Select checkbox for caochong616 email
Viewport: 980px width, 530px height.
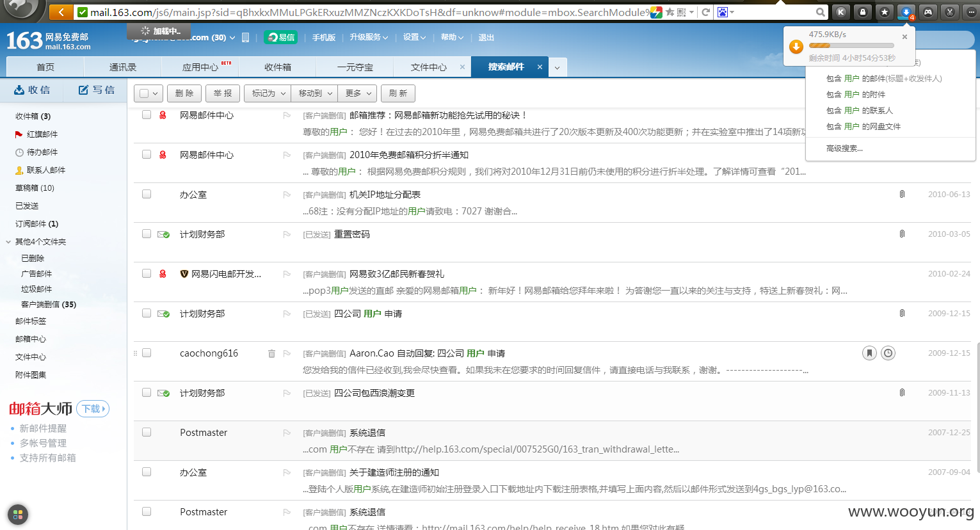click(x=147, y=353)
